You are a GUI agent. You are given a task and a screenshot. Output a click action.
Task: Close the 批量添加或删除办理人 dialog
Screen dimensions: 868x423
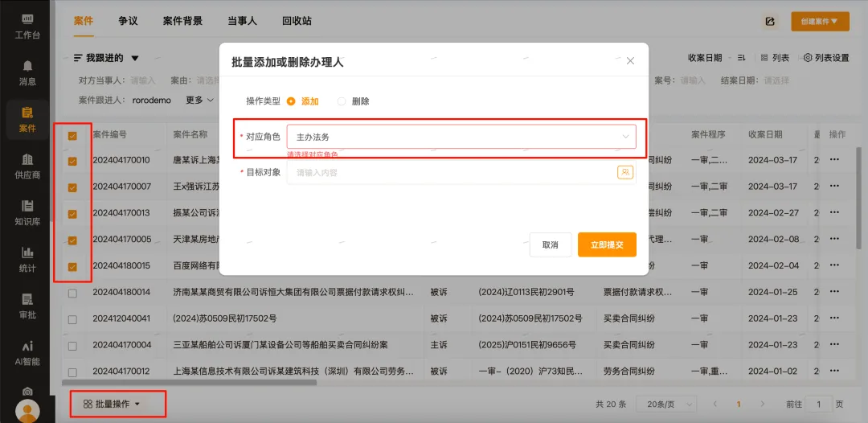(630, 61)
